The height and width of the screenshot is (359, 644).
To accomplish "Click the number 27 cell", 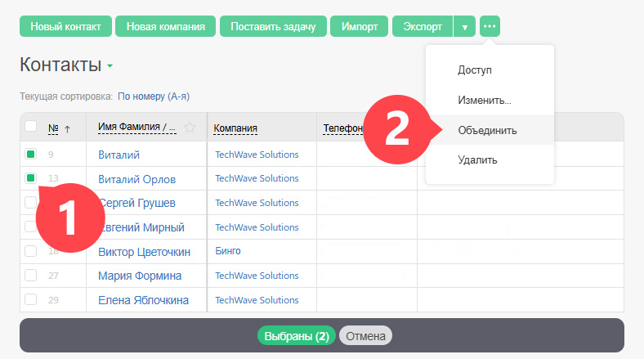I will (53, 276).
